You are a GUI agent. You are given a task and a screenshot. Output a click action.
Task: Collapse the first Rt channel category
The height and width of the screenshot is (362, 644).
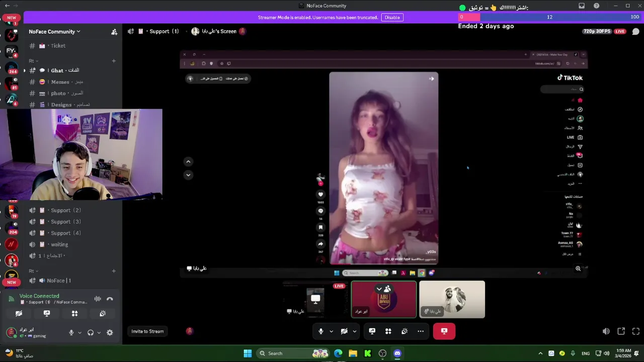coord(33,61)
